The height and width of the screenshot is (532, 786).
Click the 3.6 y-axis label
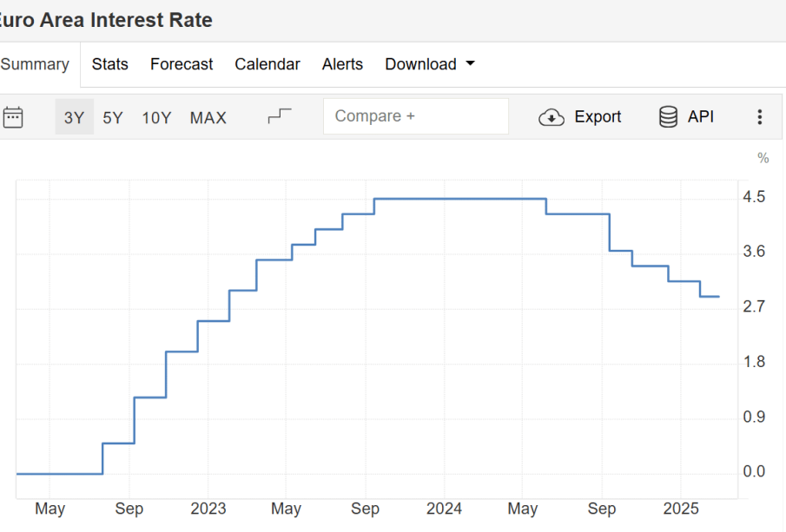[x=754, y=252]
